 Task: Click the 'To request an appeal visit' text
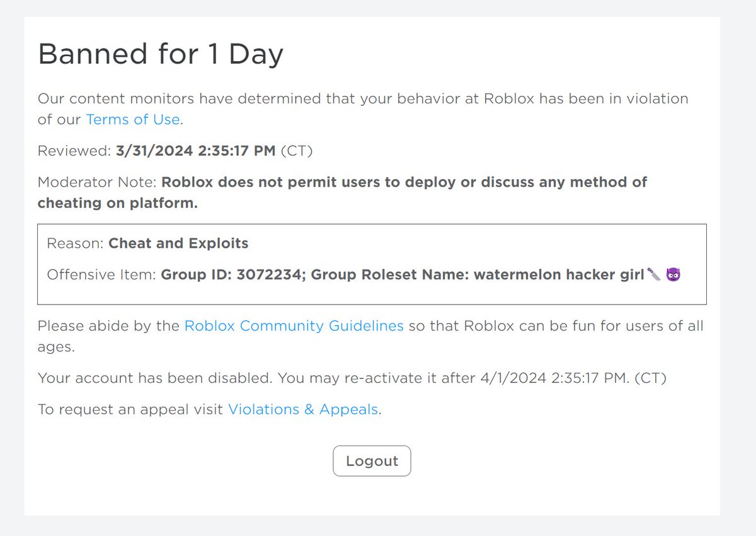131,409
